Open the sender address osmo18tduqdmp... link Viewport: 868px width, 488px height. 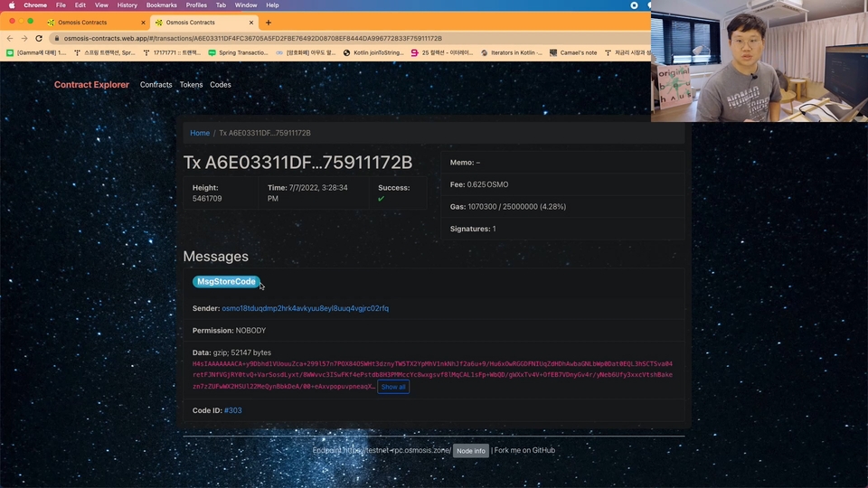pyautogui.click(x=305, y=308)
